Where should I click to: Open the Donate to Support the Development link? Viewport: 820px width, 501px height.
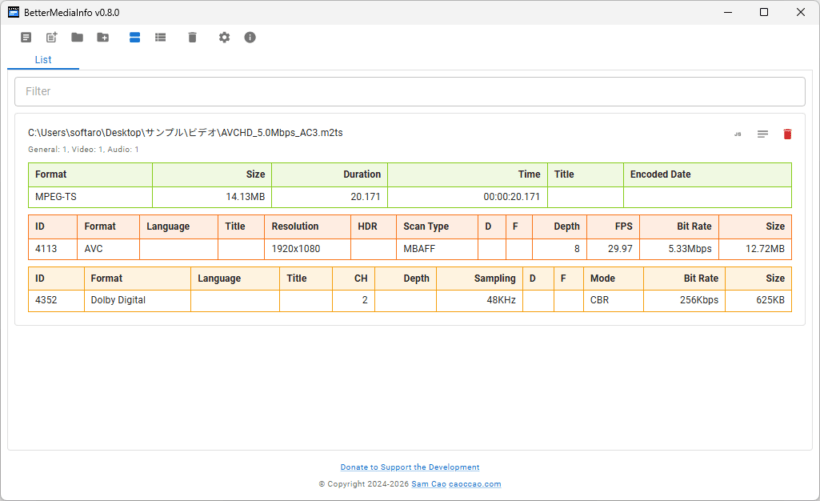click(x=409, y=467)
